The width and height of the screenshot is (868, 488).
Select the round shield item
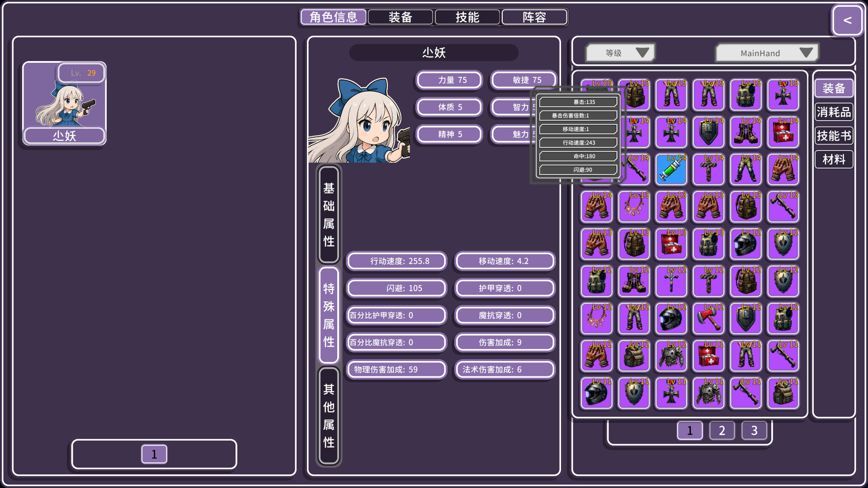click(x=783, y=244)
